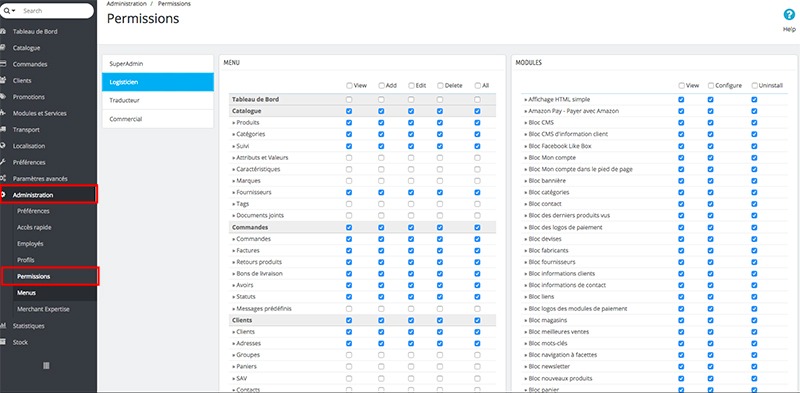
Task: Toggle header All checkbox in MENU table
Action: (478, 86)
